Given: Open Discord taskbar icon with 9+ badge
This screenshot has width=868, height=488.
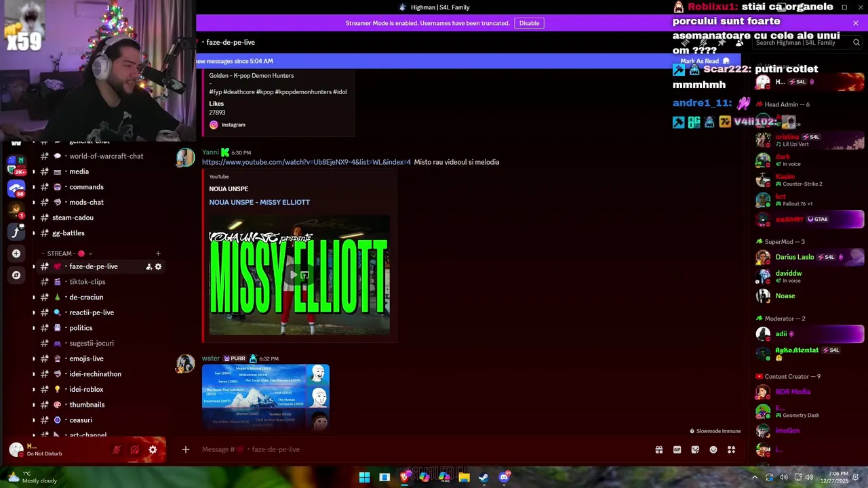Looking at the screenshot, I should pos(504,477).
